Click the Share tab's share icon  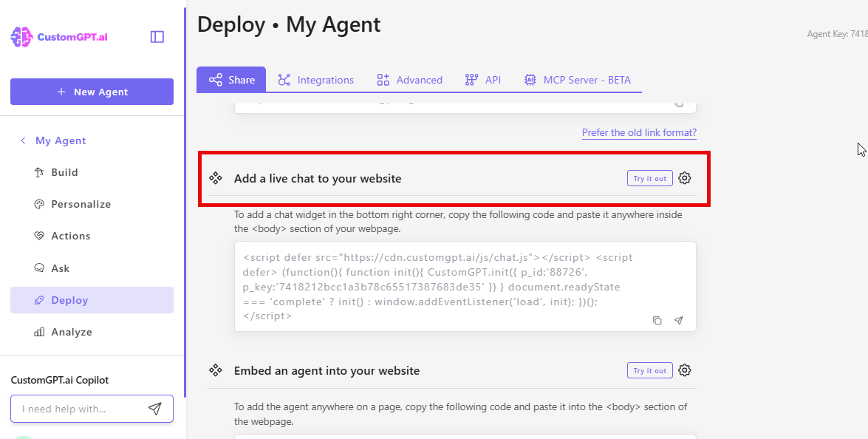pos(216,80)
